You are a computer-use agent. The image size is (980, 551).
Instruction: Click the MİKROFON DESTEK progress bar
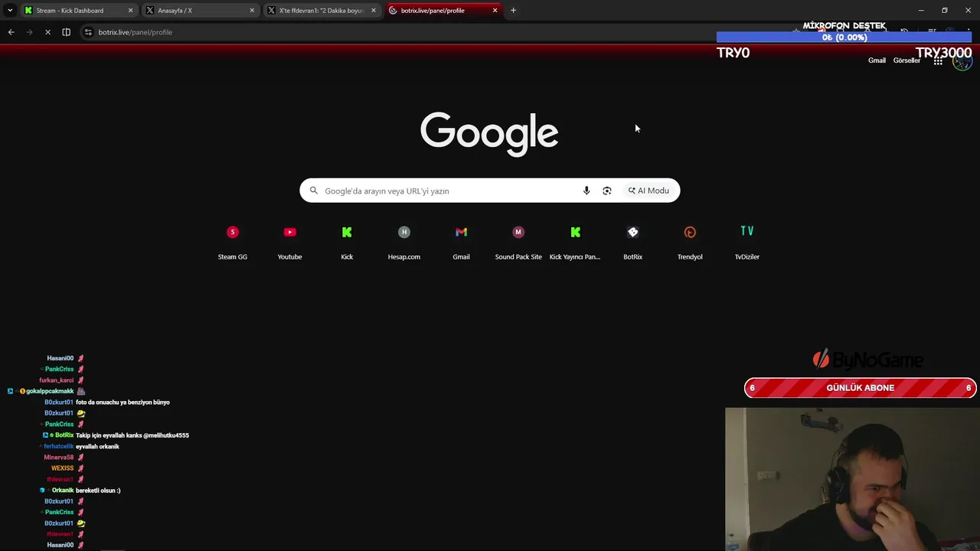click(x=844, y=37)
